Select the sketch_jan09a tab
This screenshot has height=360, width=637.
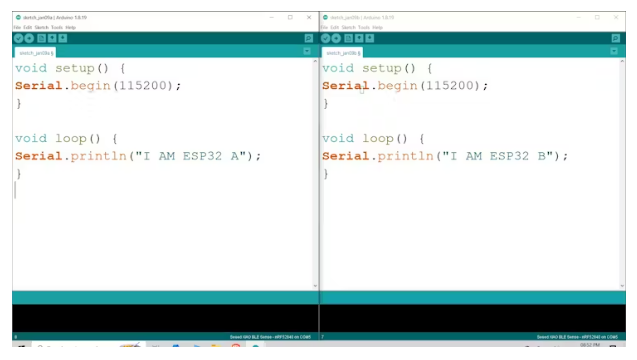[35, 53]
